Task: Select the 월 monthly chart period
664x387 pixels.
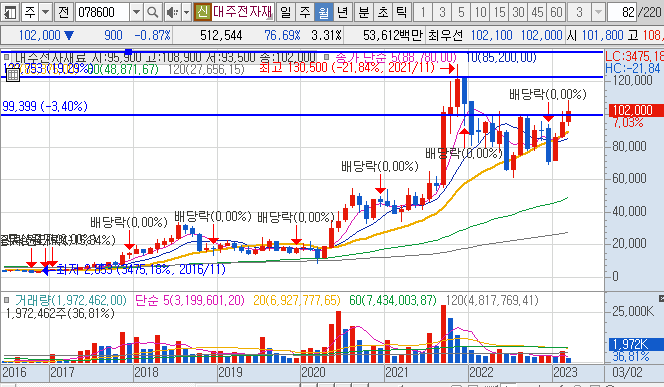Action: [324, 12]
